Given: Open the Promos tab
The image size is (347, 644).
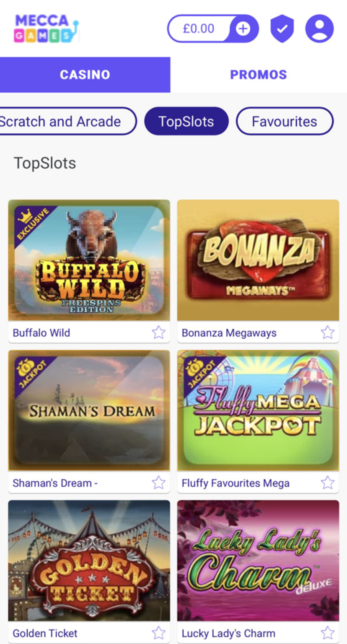Looking at the screenshot, I should click(259, 75).
